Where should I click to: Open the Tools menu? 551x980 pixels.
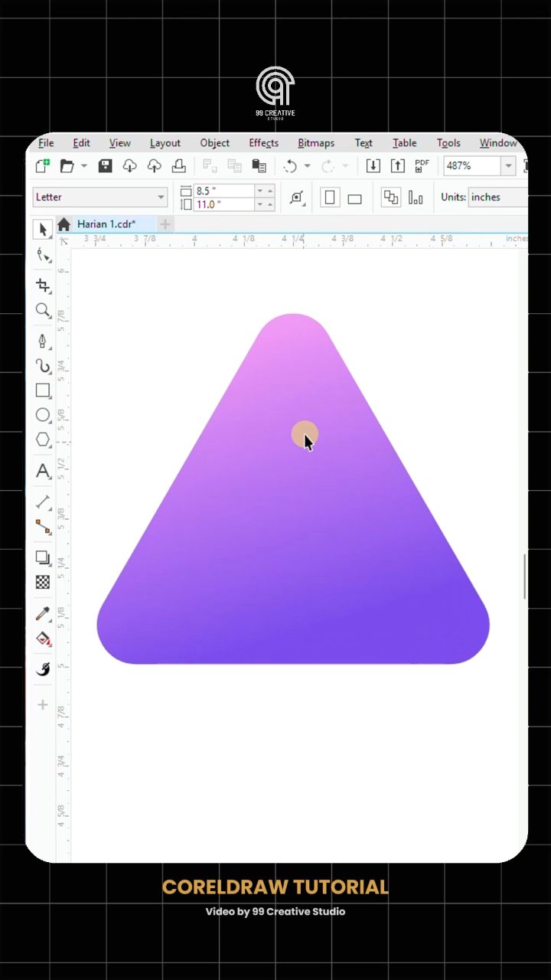click(x=448, y=142)
